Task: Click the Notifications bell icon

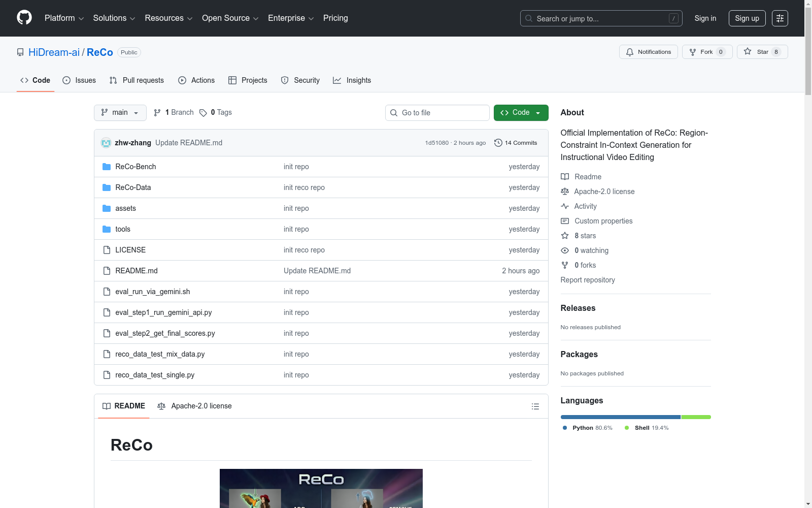Action: (x=630, y=52)
